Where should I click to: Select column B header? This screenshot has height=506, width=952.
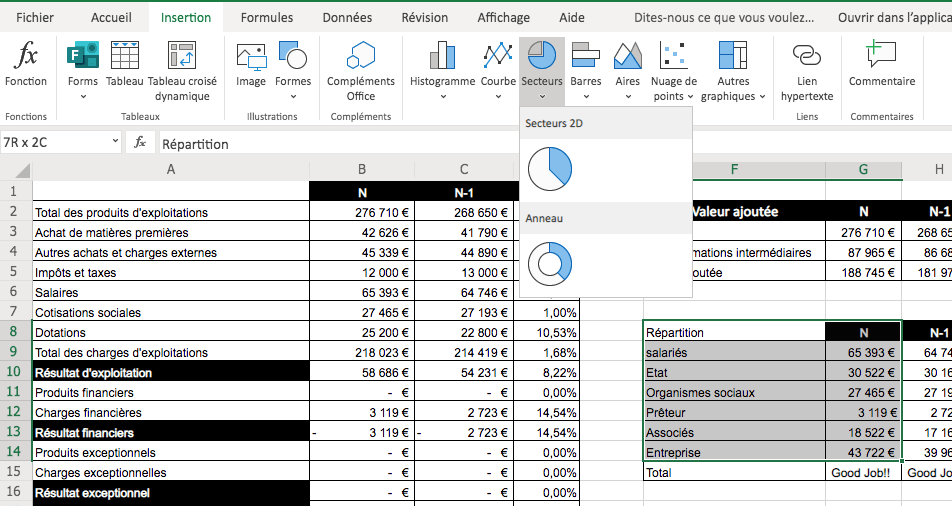[362, 170]
